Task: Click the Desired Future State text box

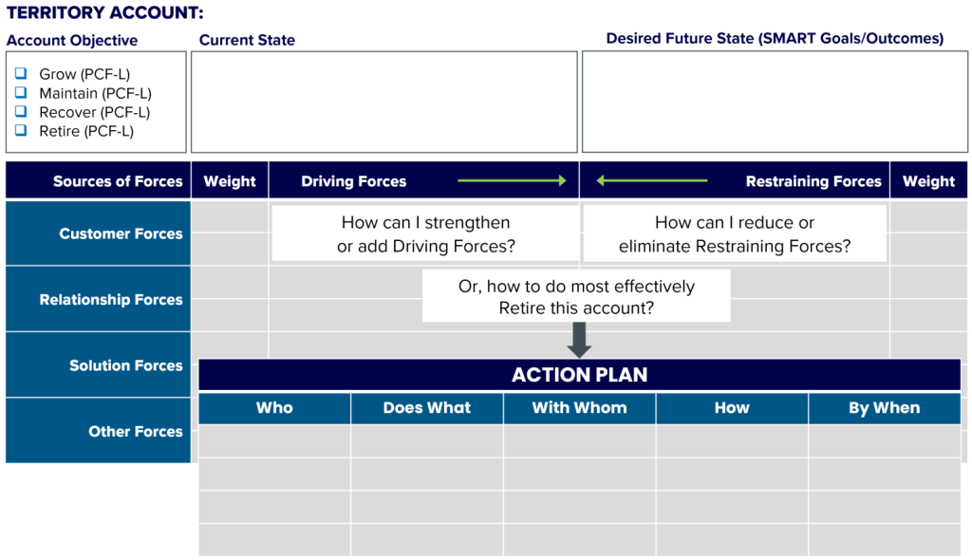Action: (x=775, y=102)
